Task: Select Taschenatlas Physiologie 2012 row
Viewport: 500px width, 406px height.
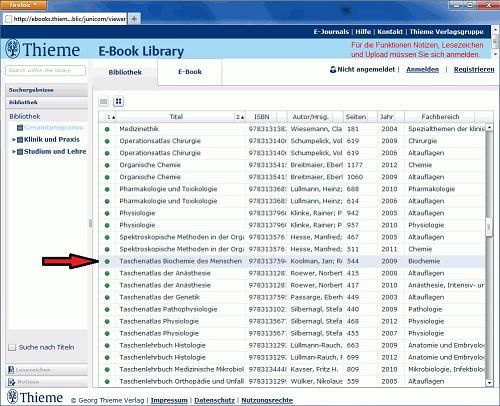Action: pos(292,321)
